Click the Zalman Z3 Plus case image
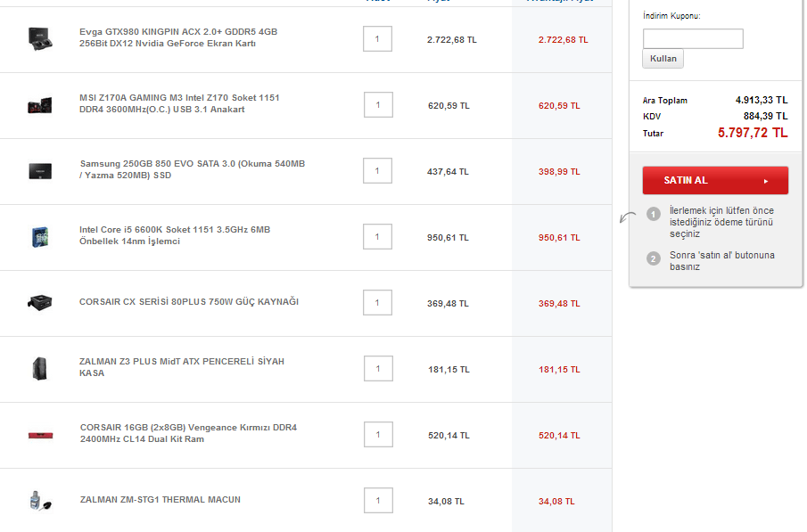This screenshot has width=807, height=532. [40, 368]
